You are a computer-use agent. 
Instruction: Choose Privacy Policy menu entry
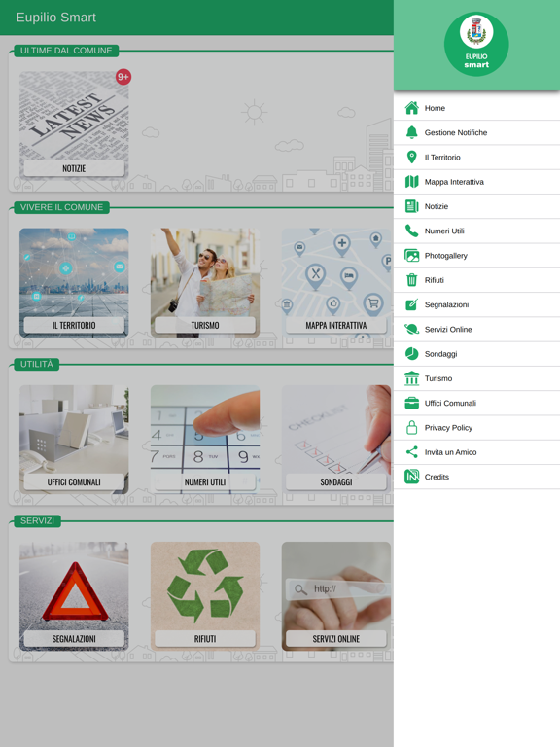pyautogui.click(x=476, y=427)
